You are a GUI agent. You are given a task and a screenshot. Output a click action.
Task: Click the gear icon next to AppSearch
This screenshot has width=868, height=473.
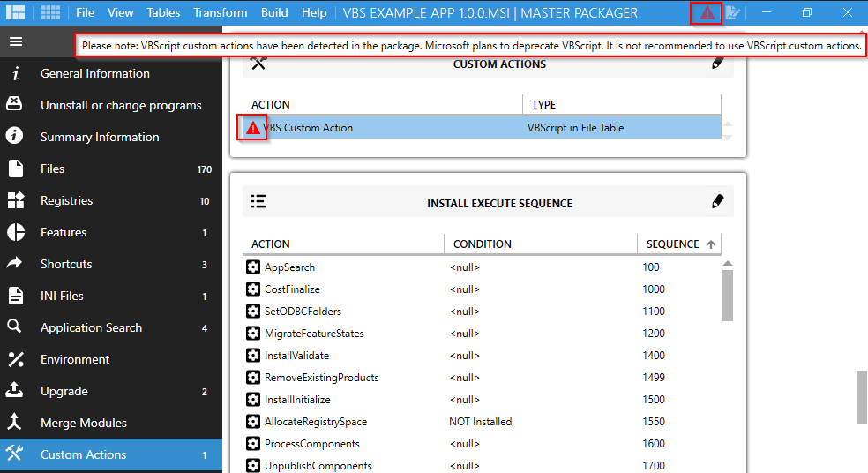tap(253, 267)
